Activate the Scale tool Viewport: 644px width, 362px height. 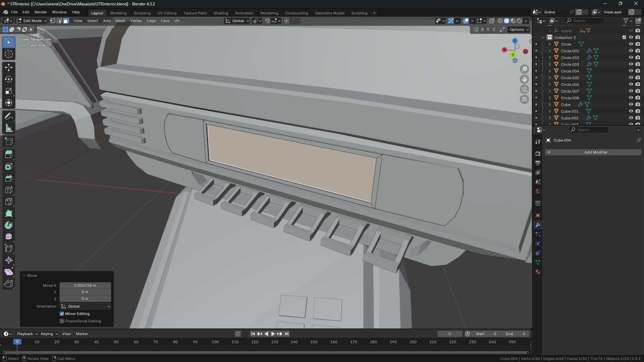point(9,91)
